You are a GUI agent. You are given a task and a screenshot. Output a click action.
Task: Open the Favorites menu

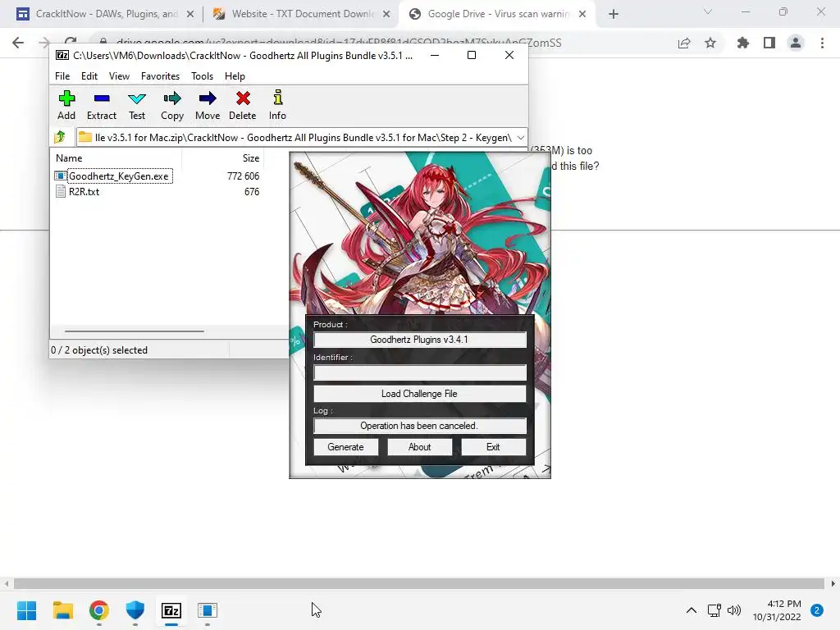pyautogui.click(x=160, y=76)
